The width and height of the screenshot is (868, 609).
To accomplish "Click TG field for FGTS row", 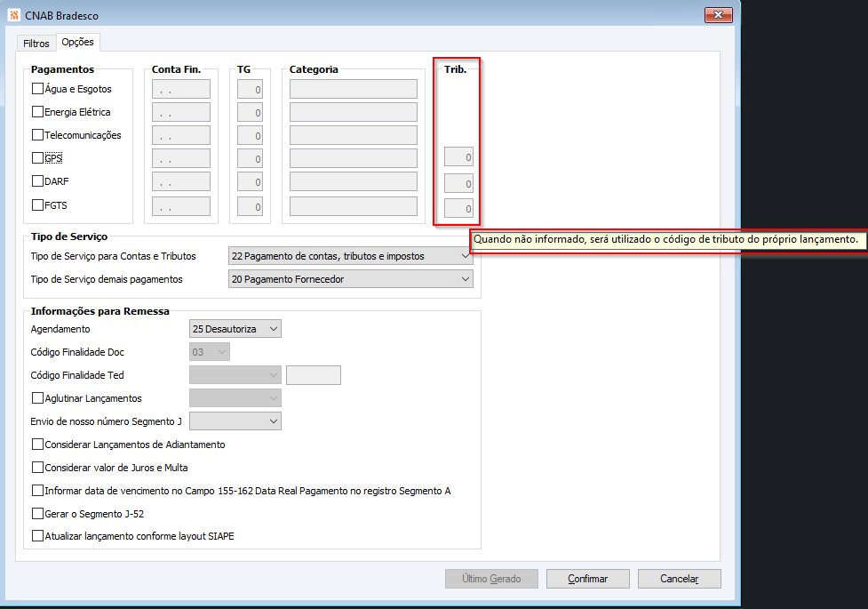I will click(x=251, y=206).
